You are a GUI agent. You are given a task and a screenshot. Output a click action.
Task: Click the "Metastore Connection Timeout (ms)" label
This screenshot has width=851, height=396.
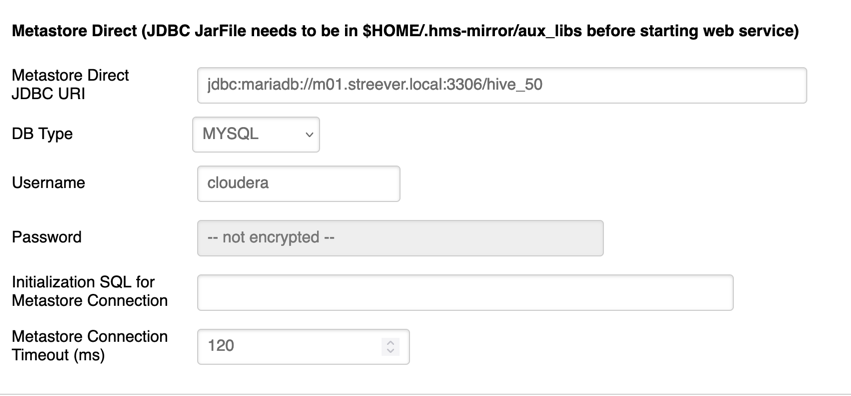click(90, 346)
